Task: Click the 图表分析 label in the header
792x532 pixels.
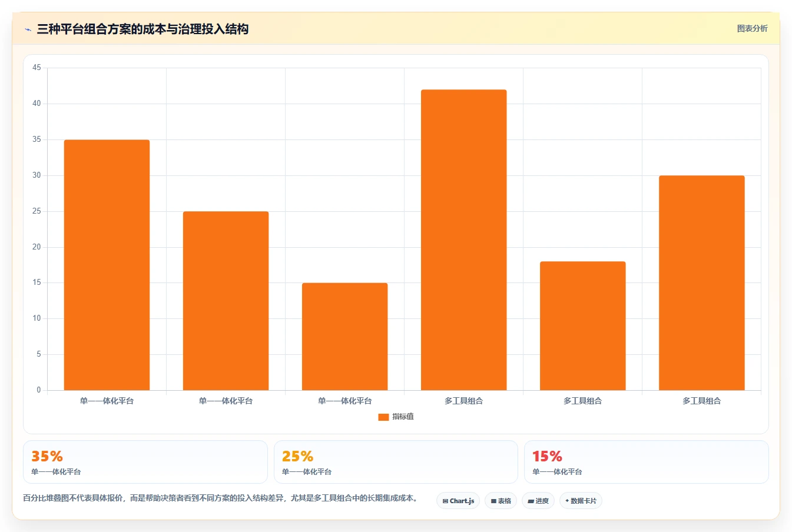Action: (x=752, y=28)
